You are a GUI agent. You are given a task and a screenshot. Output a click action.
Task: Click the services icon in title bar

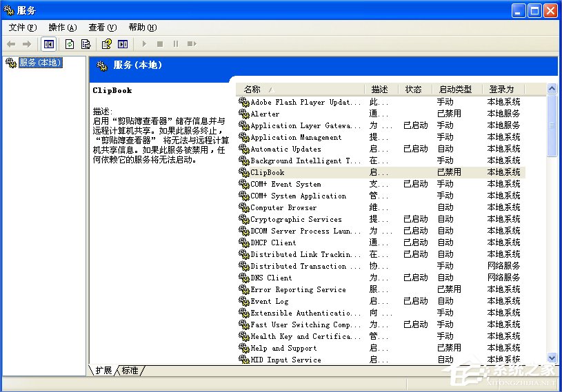[8, 10]
